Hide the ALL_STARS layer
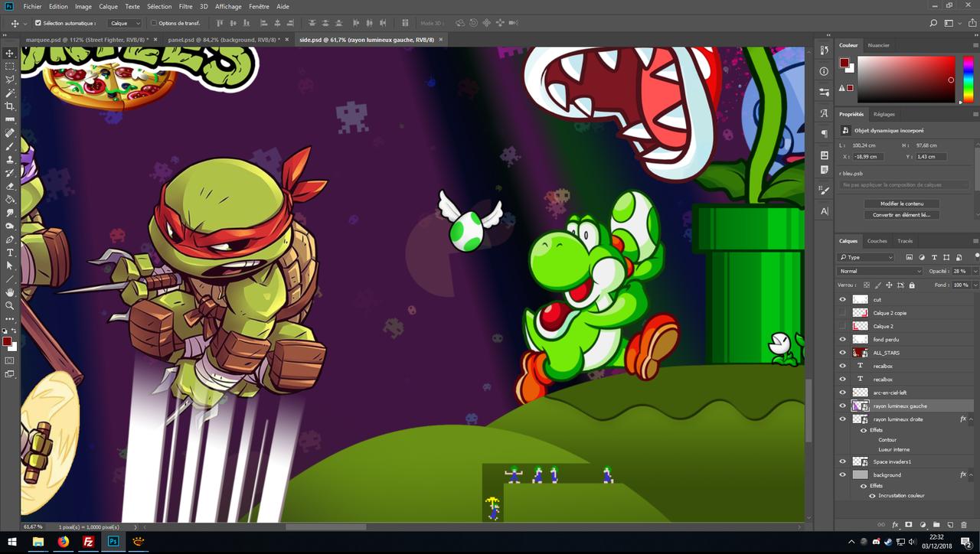Image resolution: width=980 pixels, height=554 pixels. (843, 353)
